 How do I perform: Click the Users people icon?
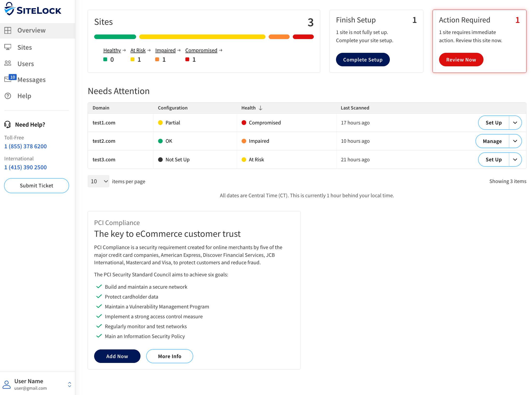pyautogui.click(x=8, y=63)
